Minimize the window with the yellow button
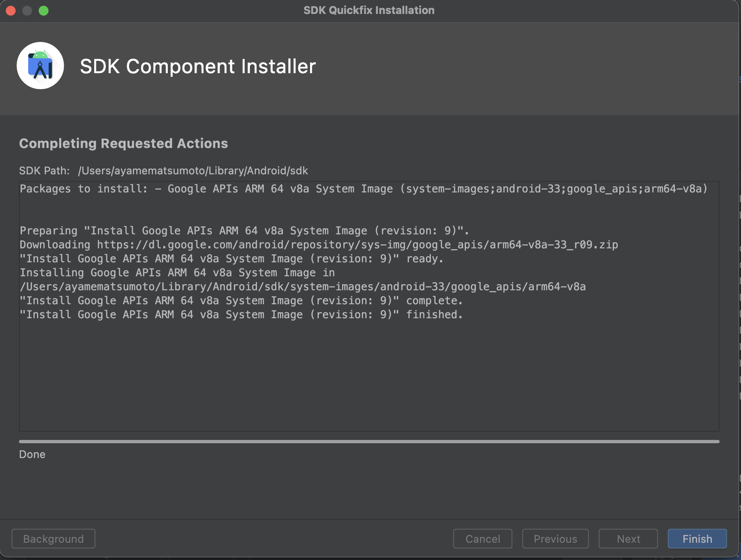The width and height of the screenshot is (741, 560). click(x=27, y=11)
